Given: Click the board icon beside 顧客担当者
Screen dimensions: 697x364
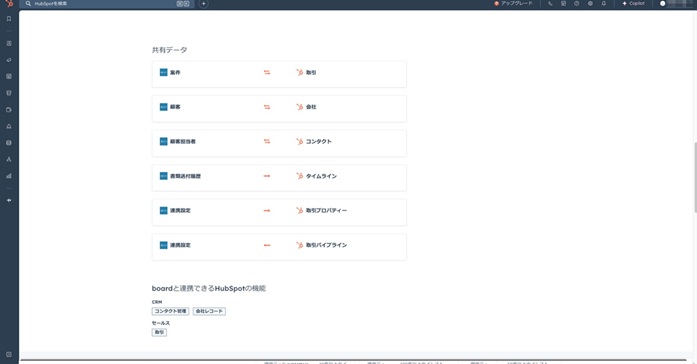Looking at the screenshot, I should (164, 141).
